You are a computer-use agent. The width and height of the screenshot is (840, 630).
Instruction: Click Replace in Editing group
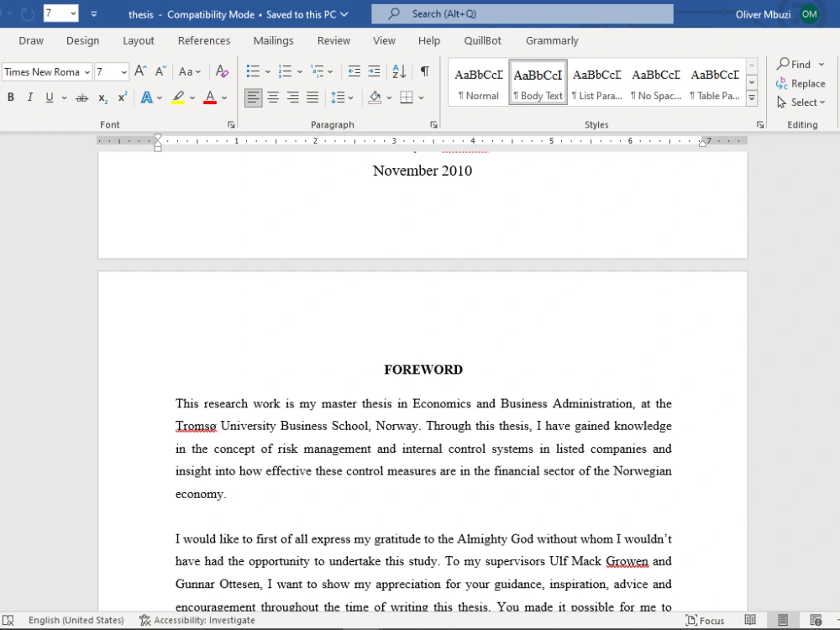tap(801, 83)
